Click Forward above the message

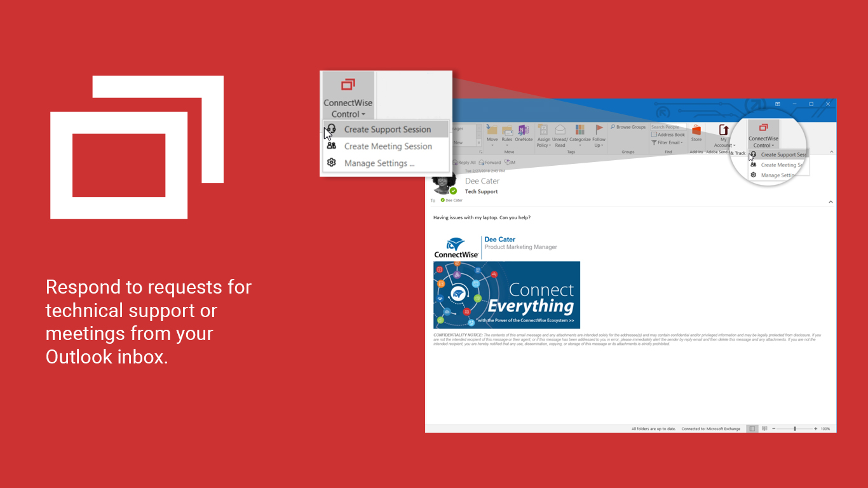(490, 163)
